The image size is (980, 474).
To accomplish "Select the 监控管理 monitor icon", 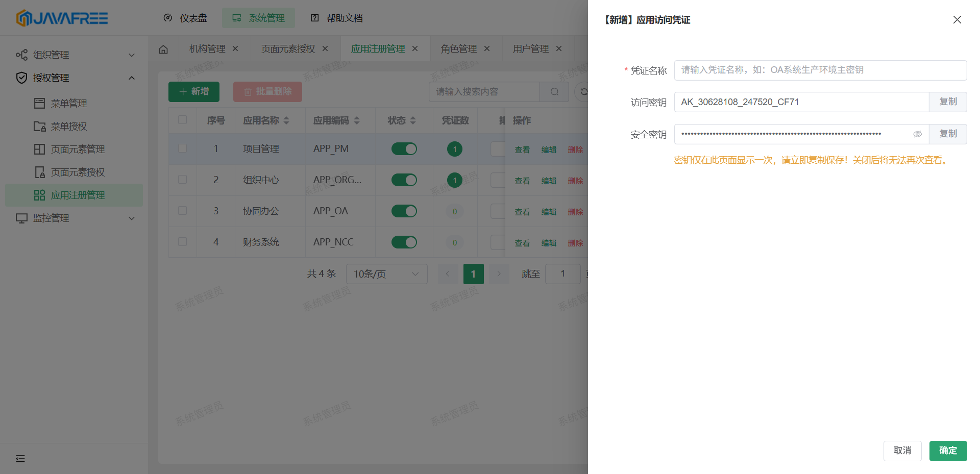I will click(21, 218).
